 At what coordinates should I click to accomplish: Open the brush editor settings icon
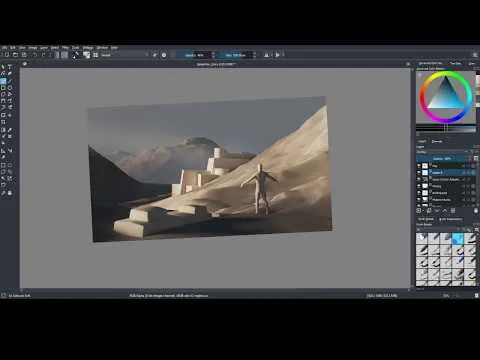click(76, 55)
